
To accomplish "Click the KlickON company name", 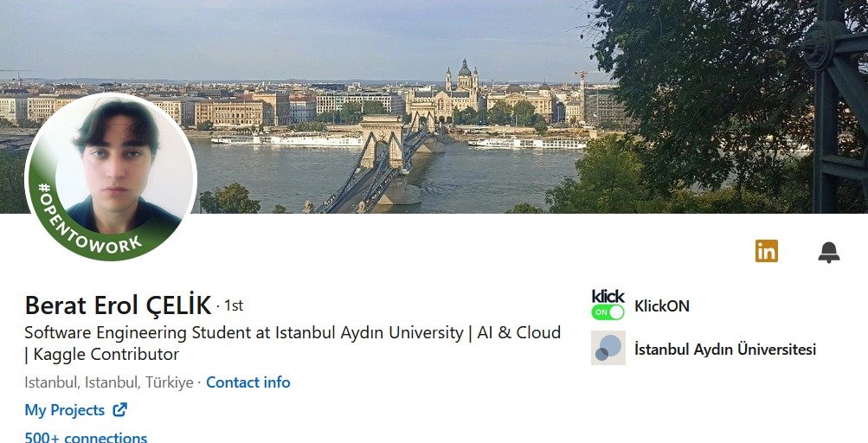I will point(661,305).
